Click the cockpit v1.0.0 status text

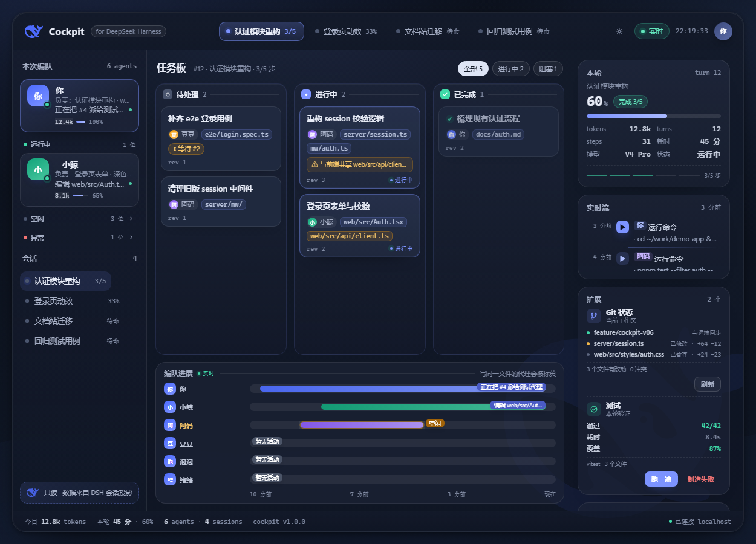tap(279, 522)
